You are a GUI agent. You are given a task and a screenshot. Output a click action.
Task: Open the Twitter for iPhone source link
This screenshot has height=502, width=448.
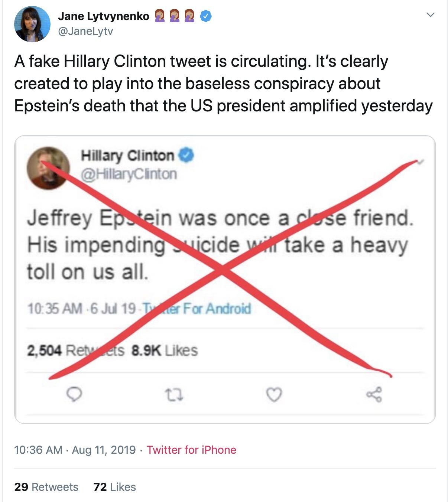pos(191,450)
